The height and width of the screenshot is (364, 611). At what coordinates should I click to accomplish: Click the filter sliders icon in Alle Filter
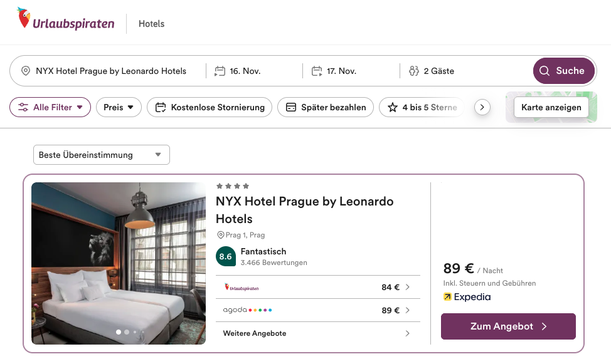point(23,107)
